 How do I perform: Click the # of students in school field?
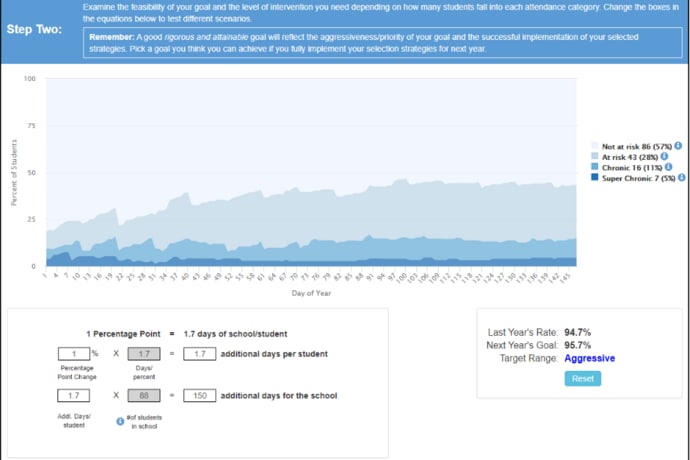pos(143,396)
